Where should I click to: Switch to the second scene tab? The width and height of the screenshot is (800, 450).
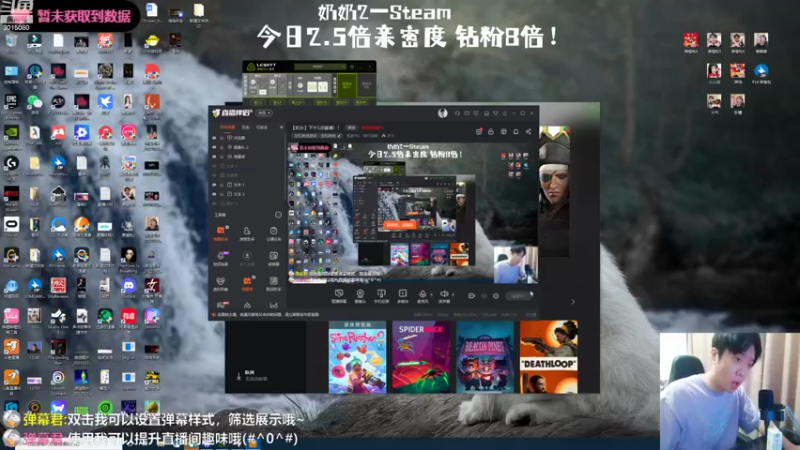[245, 127]
